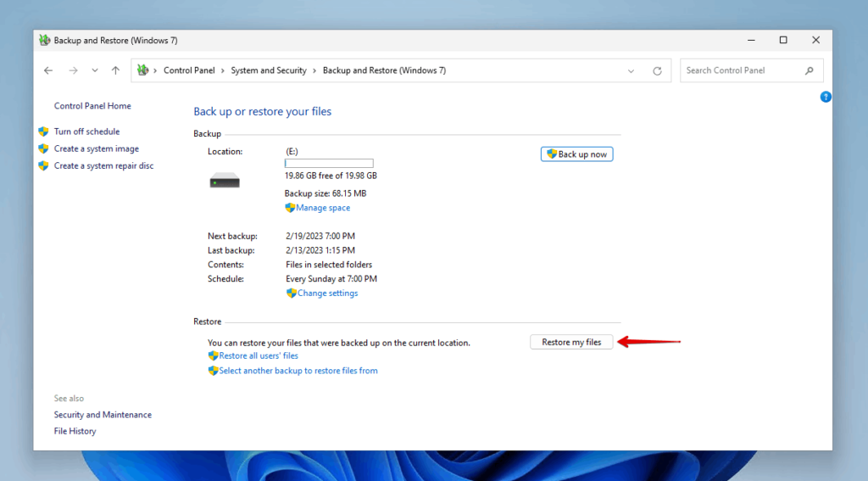This screenshot has height=481, width=868.
Task: Click the E: drive space usage bar
Action: pyautogui.click(x=329, y=163)
